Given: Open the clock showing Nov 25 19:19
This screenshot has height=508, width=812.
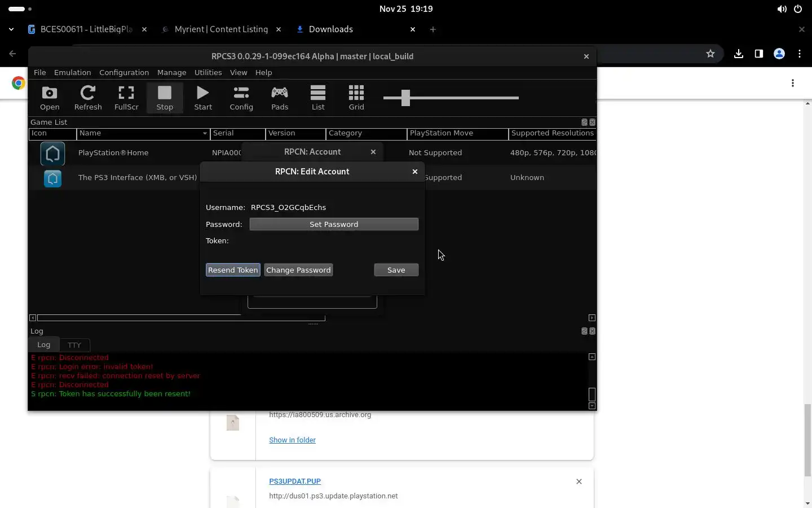Looking at the screenshot, I should coord(406,9).
